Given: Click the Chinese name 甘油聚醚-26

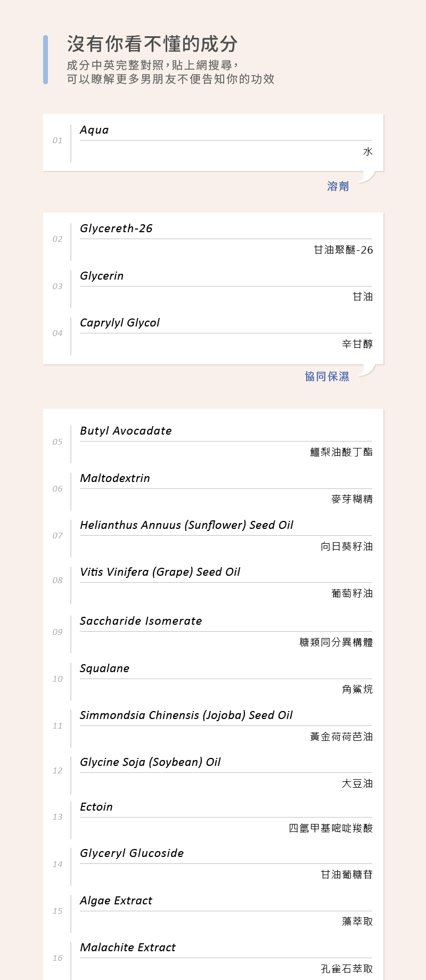Looking at the screenshot, I should pos(343,250).
